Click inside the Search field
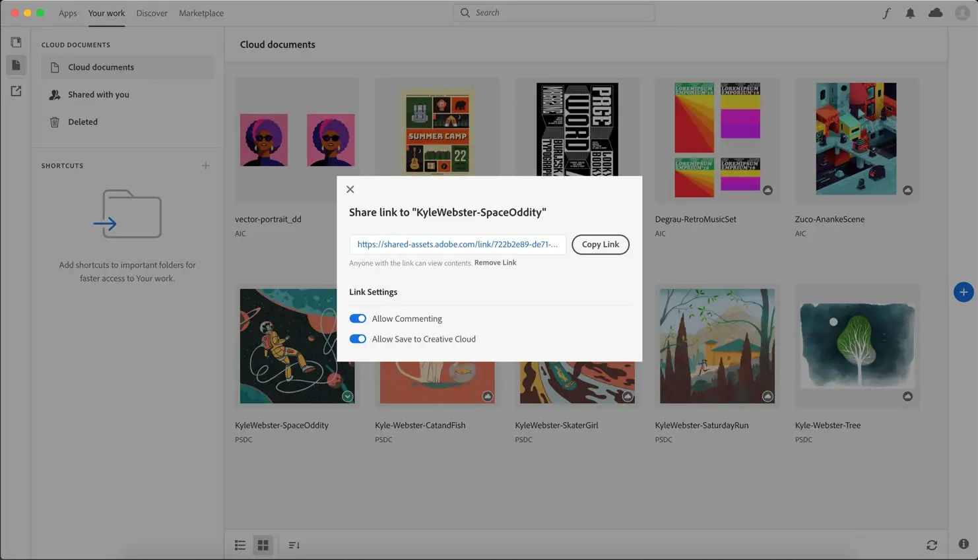 click(553, 12)
